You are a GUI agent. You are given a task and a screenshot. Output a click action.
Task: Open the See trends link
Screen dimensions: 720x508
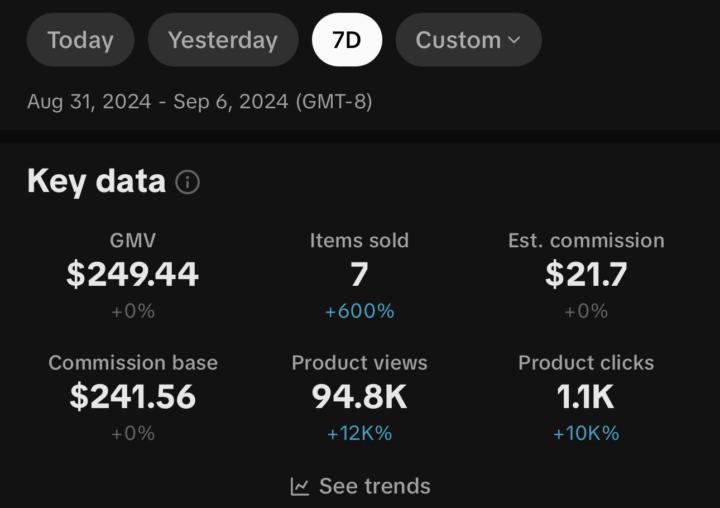click(374, 487)
